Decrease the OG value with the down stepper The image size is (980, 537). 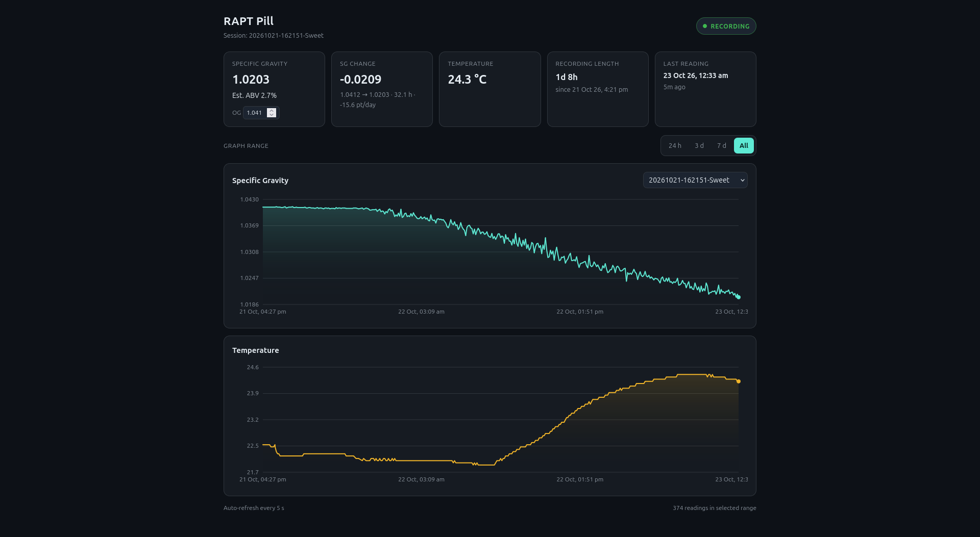[x=272, y=115]
